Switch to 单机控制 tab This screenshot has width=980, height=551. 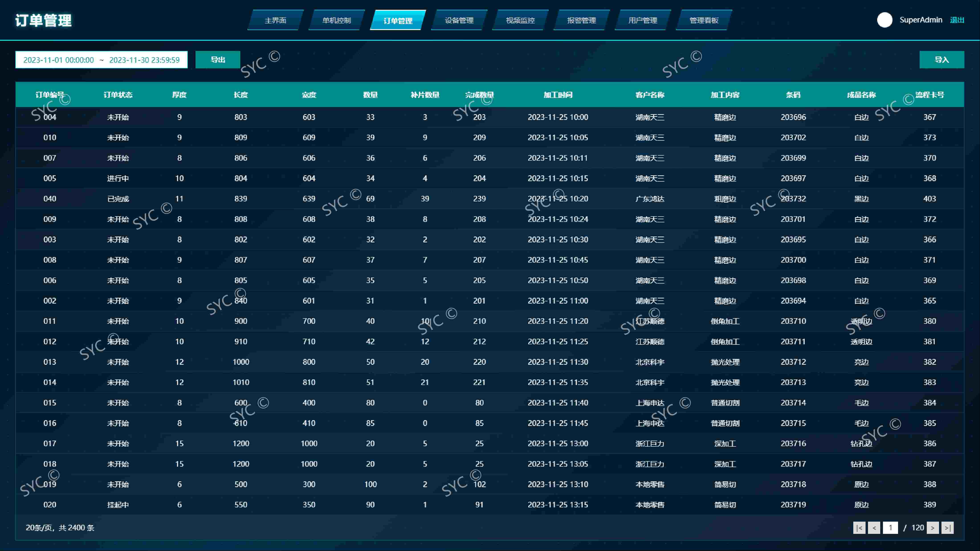click(337, 20)
